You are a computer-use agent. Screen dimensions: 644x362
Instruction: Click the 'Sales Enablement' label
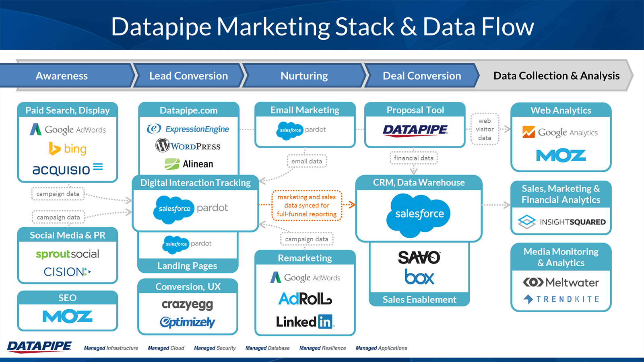419,300
